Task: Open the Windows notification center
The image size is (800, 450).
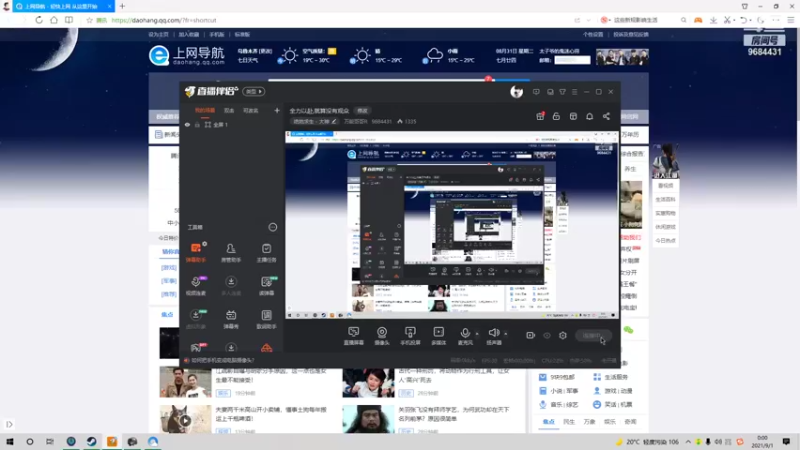Action: pyautogui.click(x=786, y=442)
